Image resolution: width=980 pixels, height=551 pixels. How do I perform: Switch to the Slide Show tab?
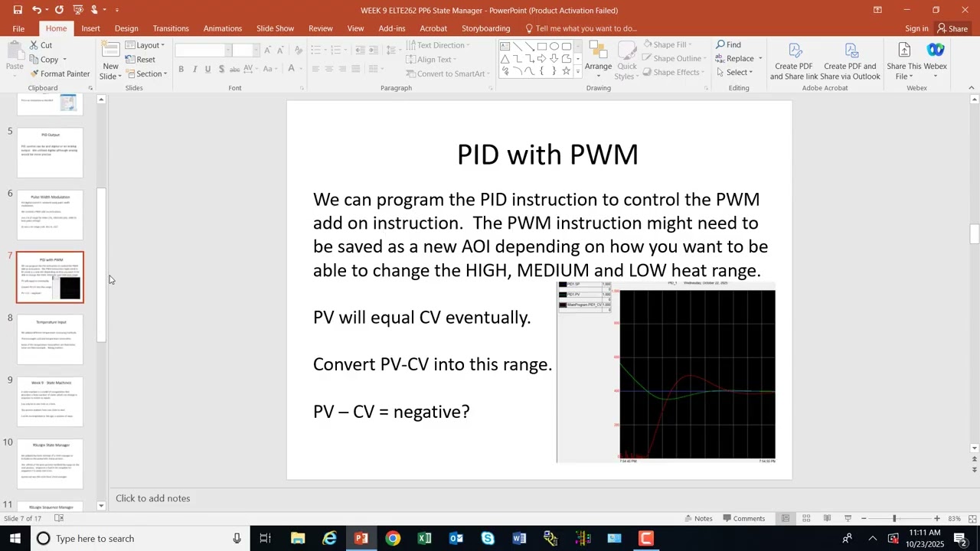[x=275, y=28]
